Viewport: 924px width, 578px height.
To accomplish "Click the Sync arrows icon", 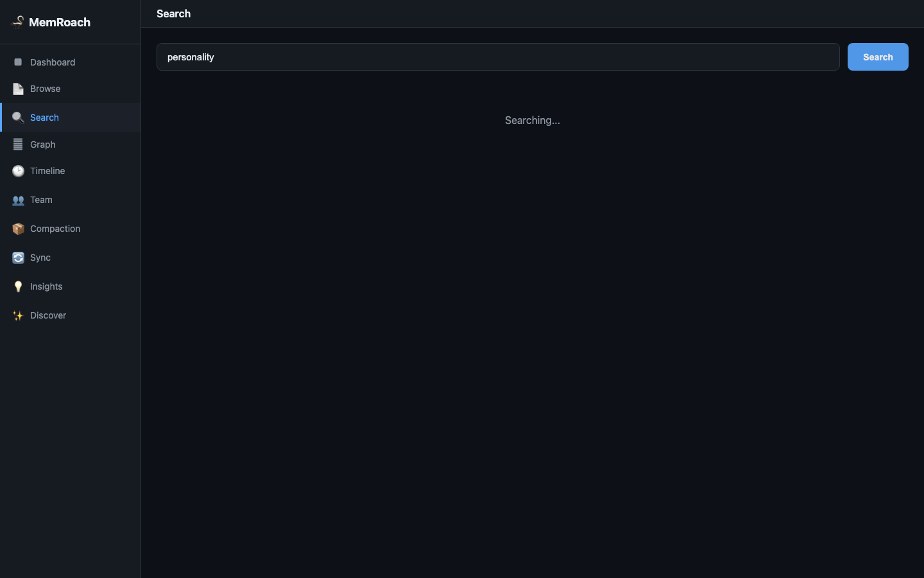I will [x=18, y=258].
